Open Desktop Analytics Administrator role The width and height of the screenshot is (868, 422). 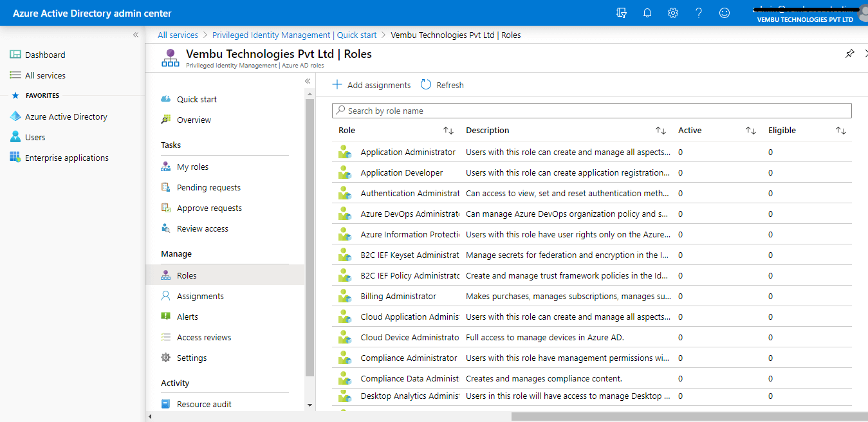(x=410, y=396)
